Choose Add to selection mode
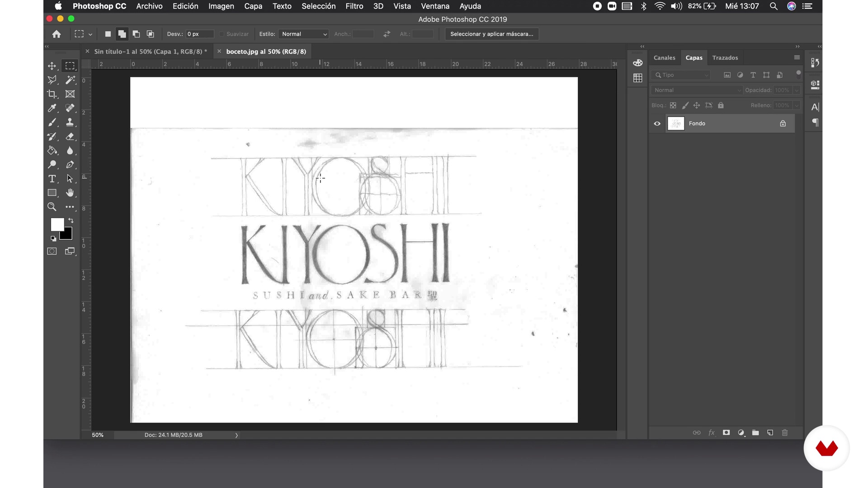 pos(122,34)
